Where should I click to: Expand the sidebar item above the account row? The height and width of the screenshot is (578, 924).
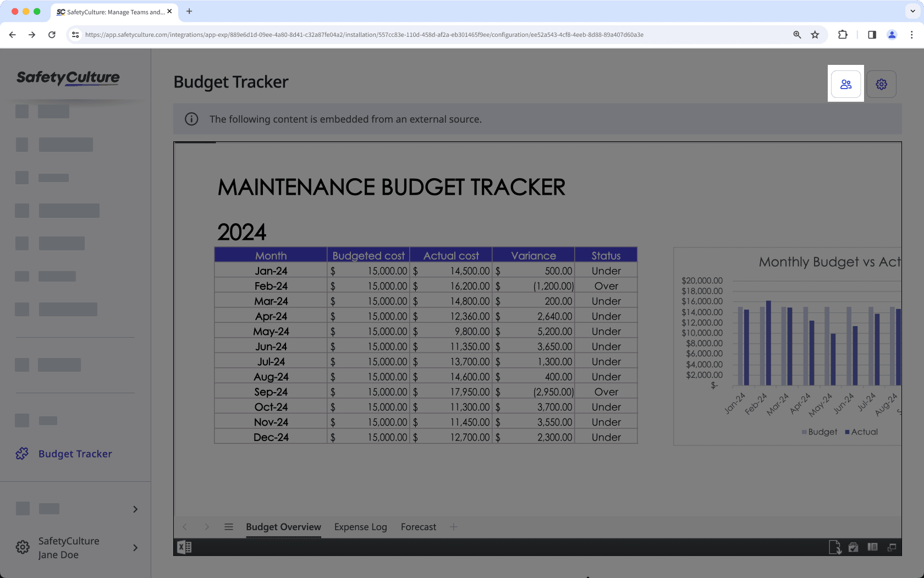tap(135, 509)
